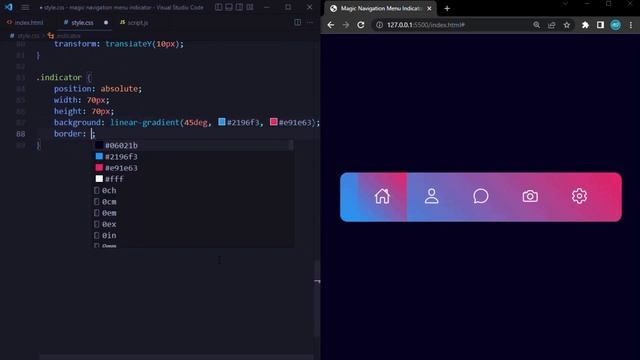This screenshot has width=640, height=360.
Task: Close the Magic Navigation Menu browser tab
Action: (x=429, y=8)
